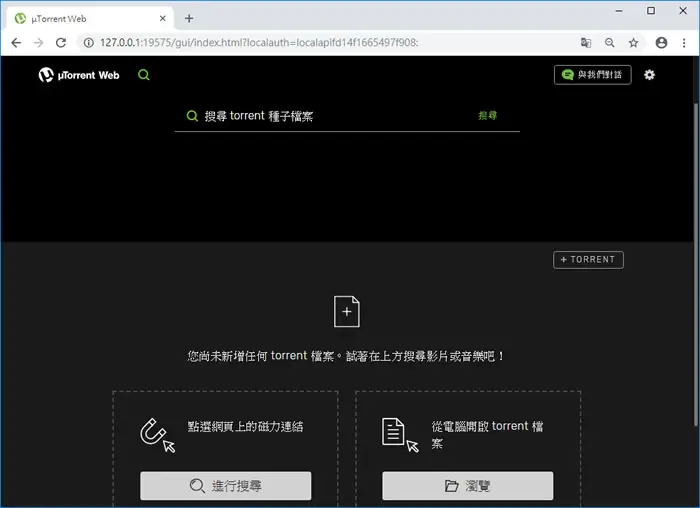Open settings with the gear icon
700x508 pixels.
point(649,75)
